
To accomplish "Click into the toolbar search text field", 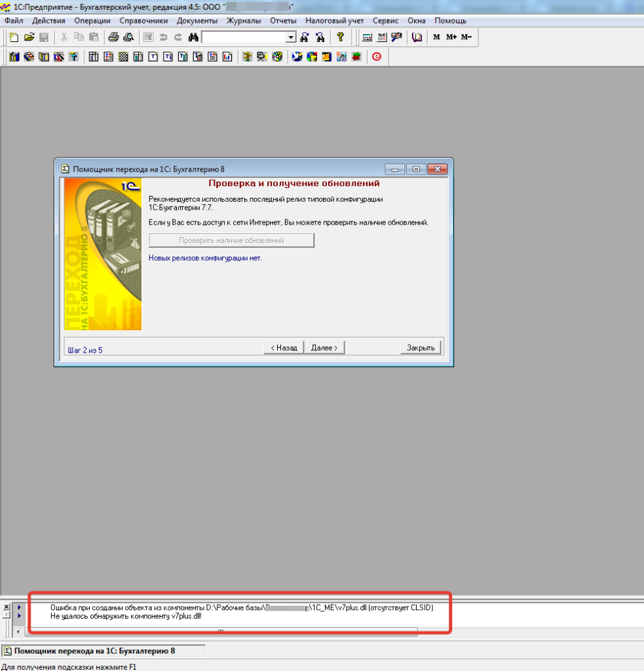I will coord(244,37).
